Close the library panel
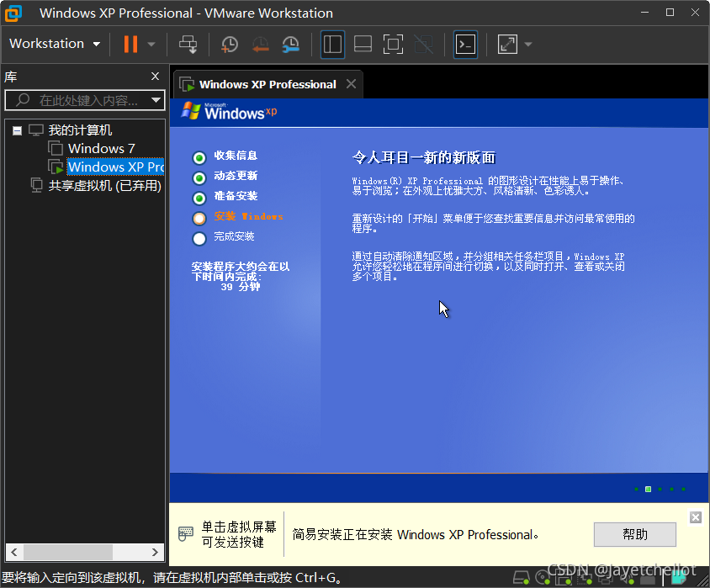Screen dimensions: 710x588 156,76
